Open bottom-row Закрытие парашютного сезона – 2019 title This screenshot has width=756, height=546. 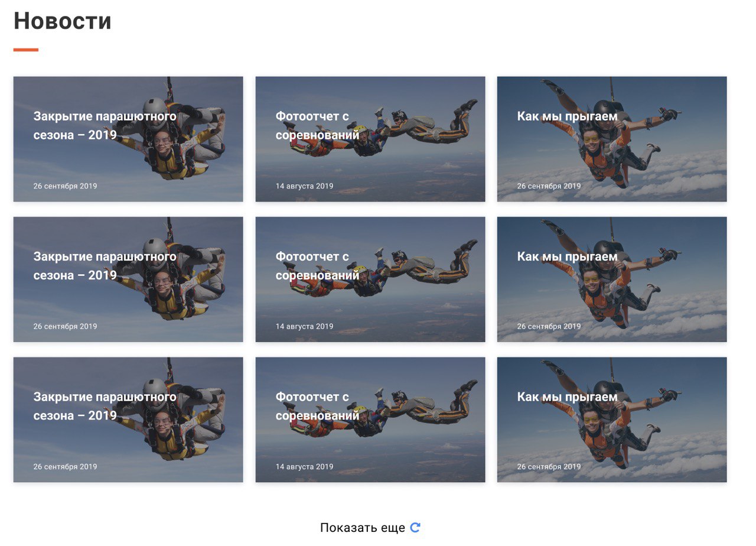(105, 406)
